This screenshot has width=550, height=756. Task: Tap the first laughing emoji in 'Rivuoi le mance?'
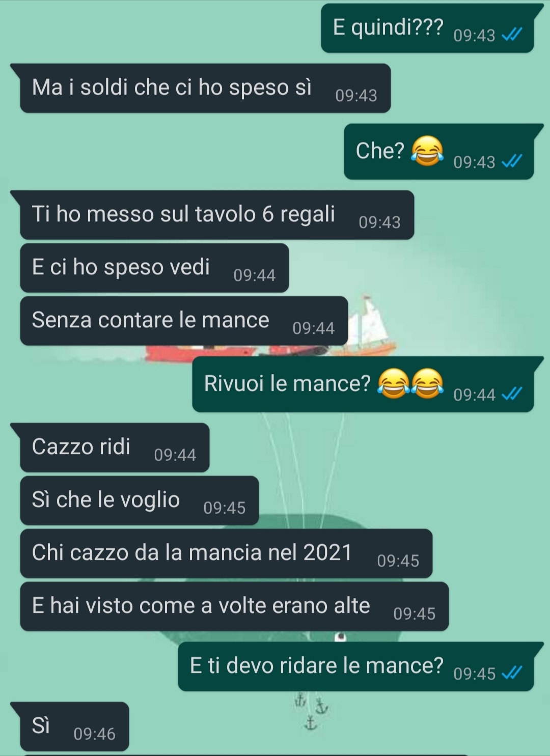coord(394,383)
